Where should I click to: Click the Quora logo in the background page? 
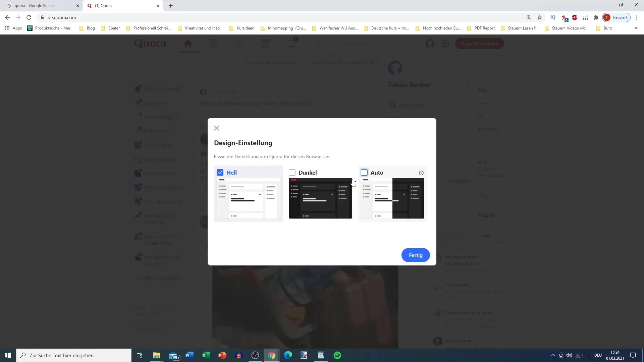(150, 44)
